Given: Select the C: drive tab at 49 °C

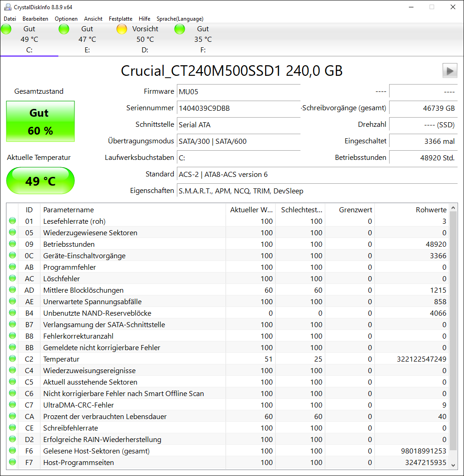Looking at the screenshot, I should pyautogui.click(x=29, y=40).
